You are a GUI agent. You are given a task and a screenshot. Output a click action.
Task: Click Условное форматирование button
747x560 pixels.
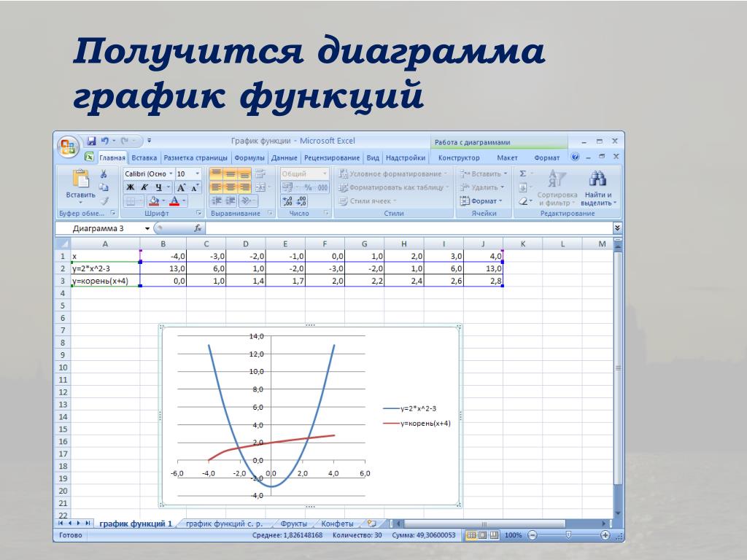394,174
